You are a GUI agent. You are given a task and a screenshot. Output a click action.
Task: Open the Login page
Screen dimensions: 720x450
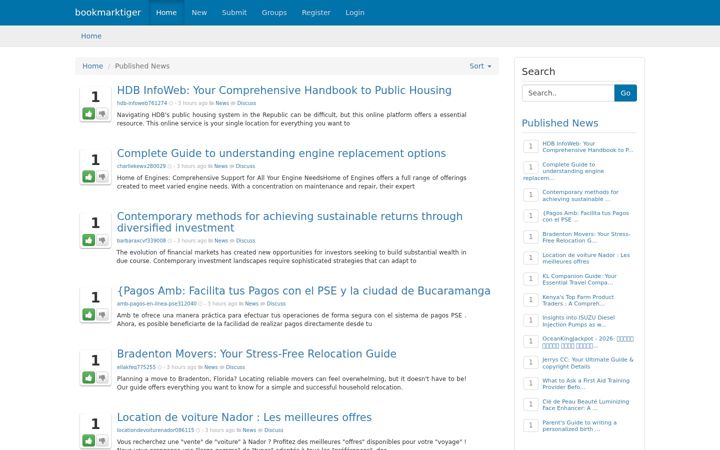(355, 12)
